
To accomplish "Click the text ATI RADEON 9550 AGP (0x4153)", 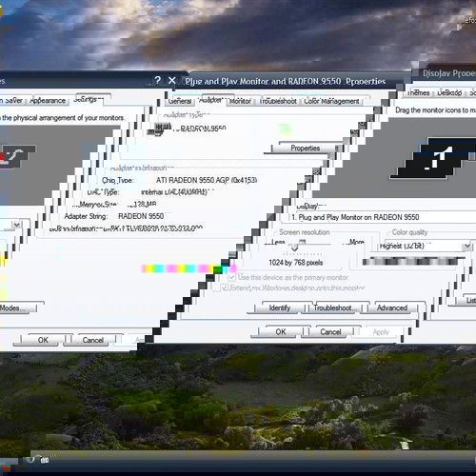I will coord(207,180).
